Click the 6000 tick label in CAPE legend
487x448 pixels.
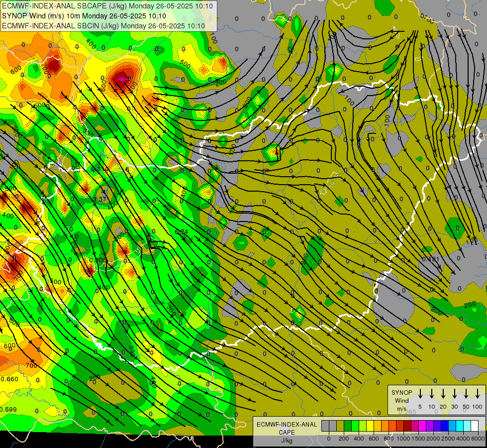coord(478,439)
